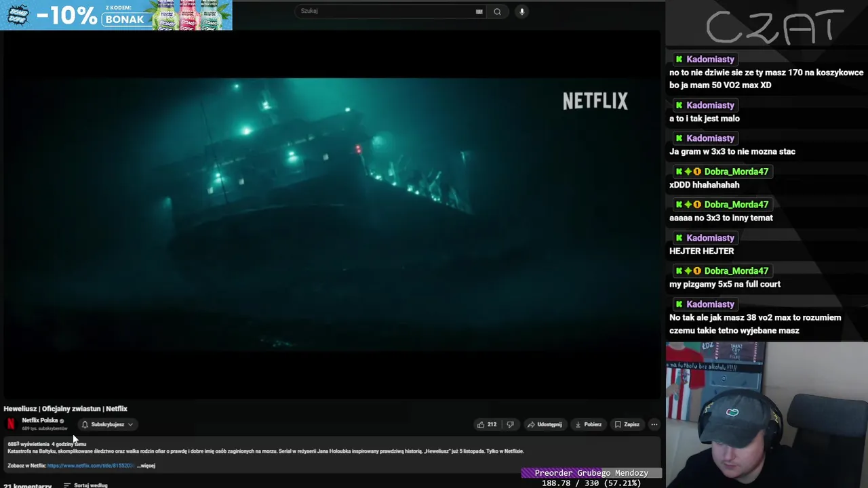Follow the netflix.com title link in description
Viewport: 868px width, 488px height.
tap(91, 466)
